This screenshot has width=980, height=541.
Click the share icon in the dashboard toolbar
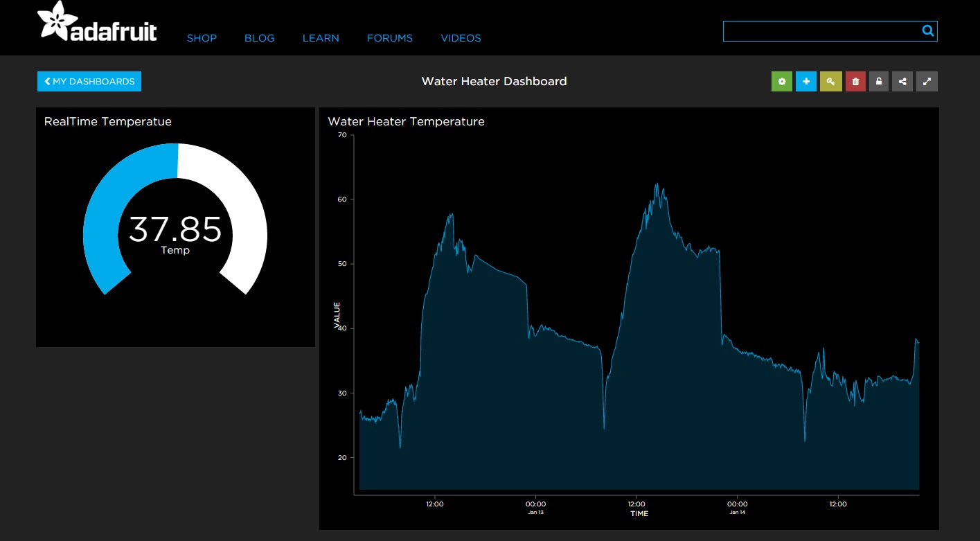pos(902,82)
